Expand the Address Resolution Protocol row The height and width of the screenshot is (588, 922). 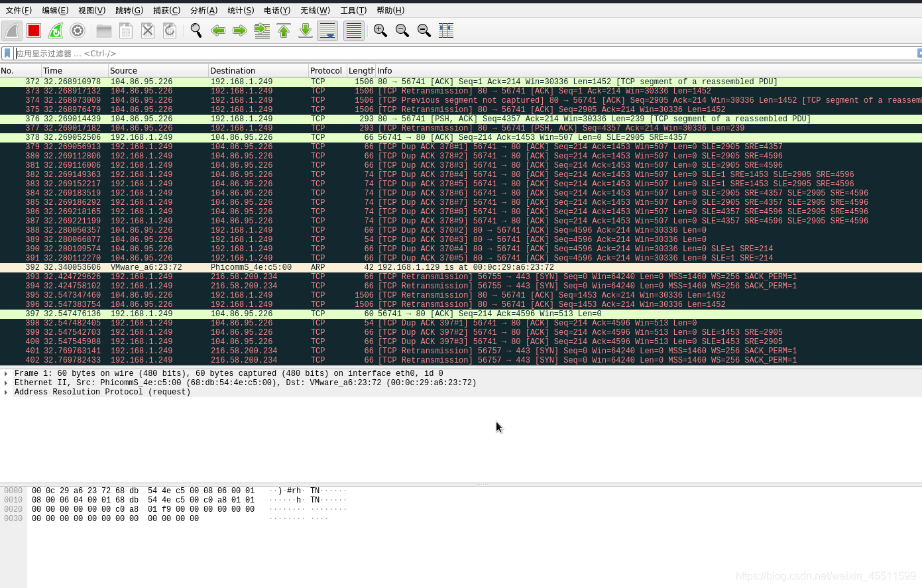(6, 392)
